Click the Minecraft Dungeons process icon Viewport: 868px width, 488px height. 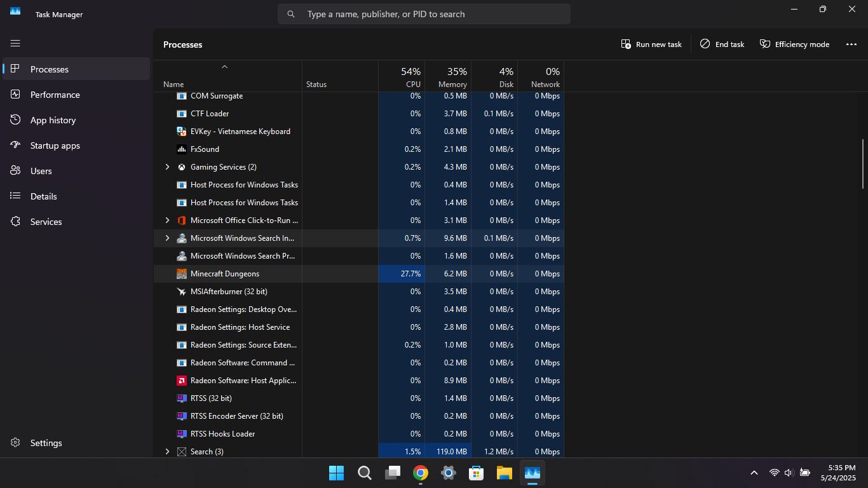pyautogui.click(x=182, y=274)
